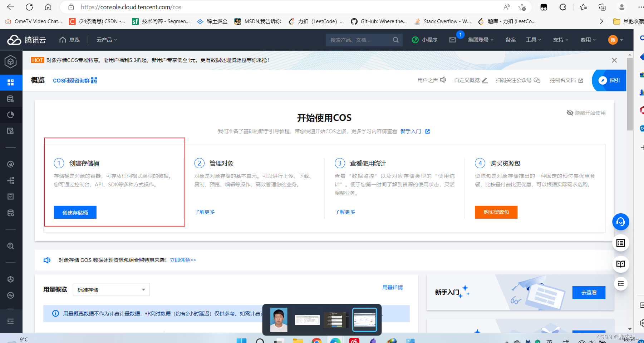Click the COS hexagon product icon in sidebar
Viewport: 644px width, 343px height.
[x=11, y=62]
